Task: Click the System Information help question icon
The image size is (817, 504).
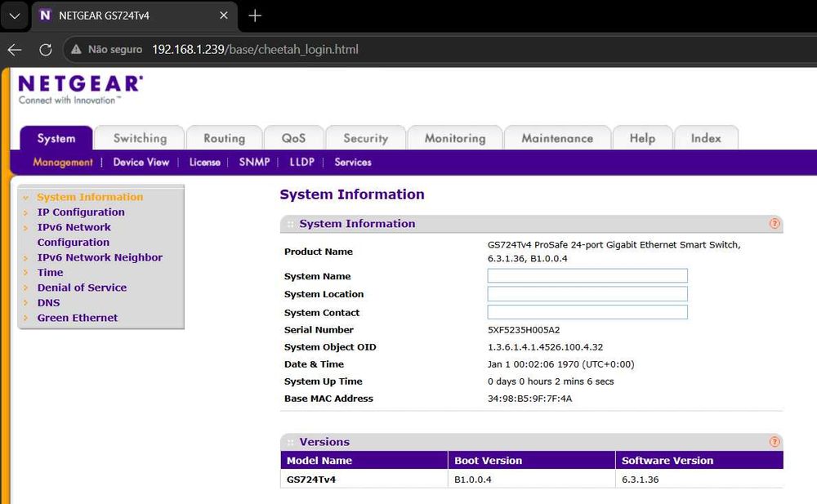Action: pyautogui.click(x=775, y=224)
